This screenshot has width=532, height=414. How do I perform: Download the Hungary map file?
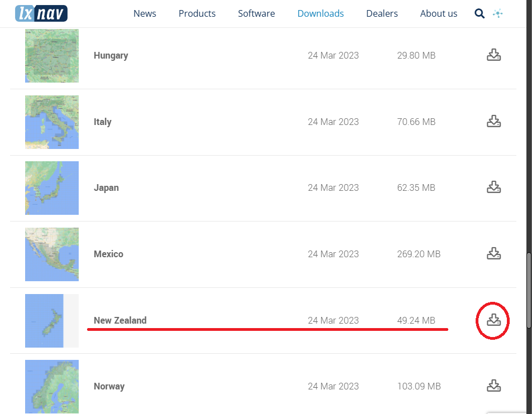pyautogui.click(x=493, y=55)
